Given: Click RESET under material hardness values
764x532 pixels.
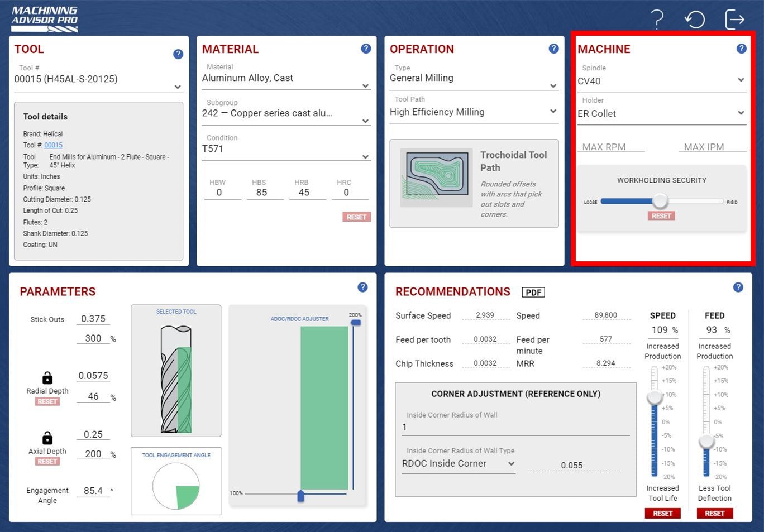Looking at the screenshot, I should coord(356,217).
